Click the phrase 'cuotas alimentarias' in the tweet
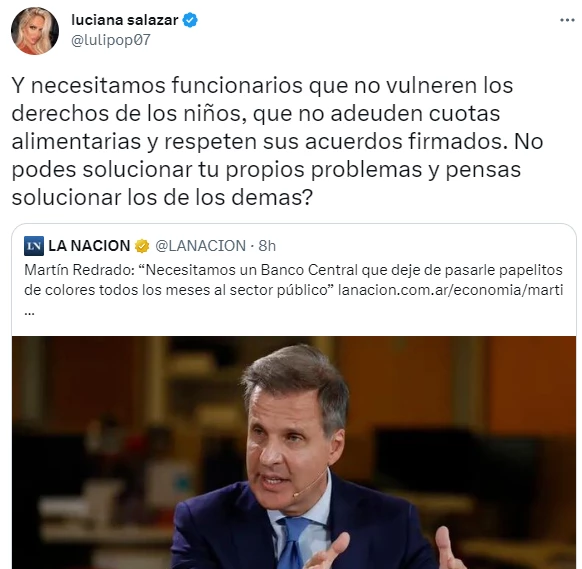The image size is (582, 569). pos(256,127)
